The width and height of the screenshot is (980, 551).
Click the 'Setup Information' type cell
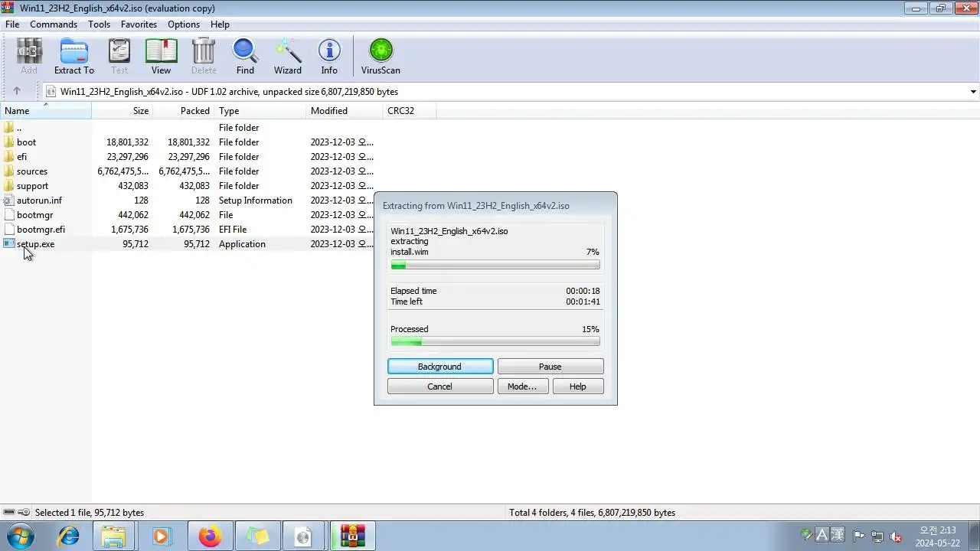[256, 200]
